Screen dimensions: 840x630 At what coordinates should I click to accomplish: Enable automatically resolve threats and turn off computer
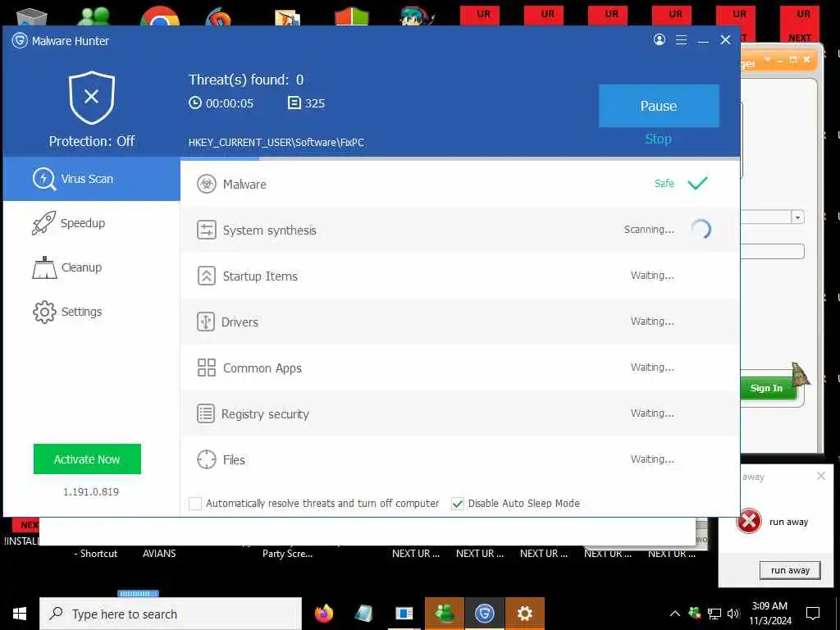[x=195, y=504]
